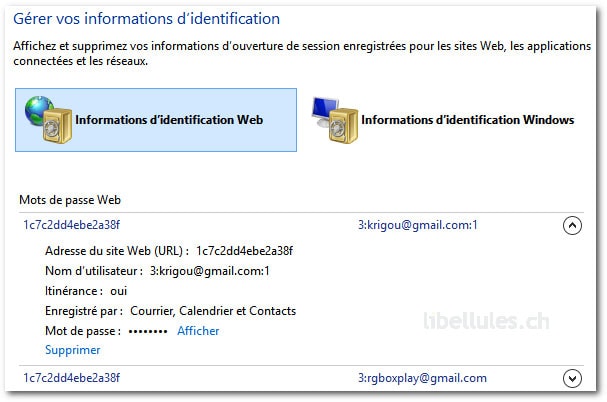607x402 pixels.
Task: Click the Mots de passe Web section heading
Action: (70, 200)
